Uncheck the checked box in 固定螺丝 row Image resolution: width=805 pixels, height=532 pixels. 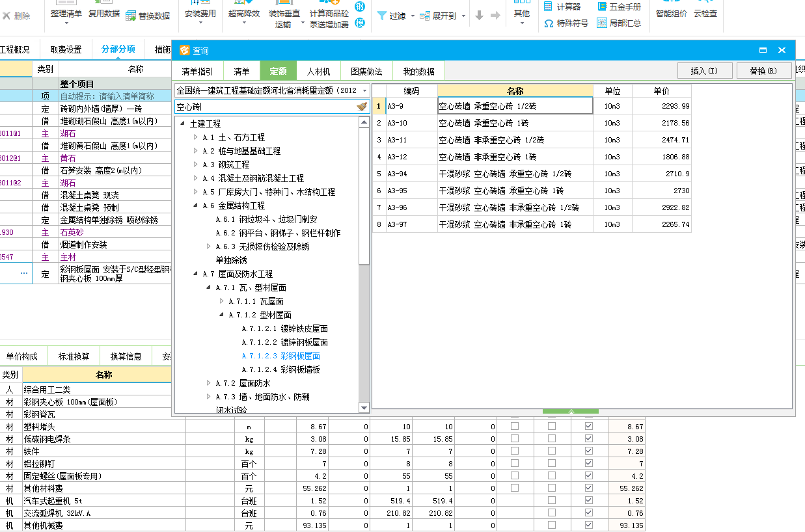589,475
